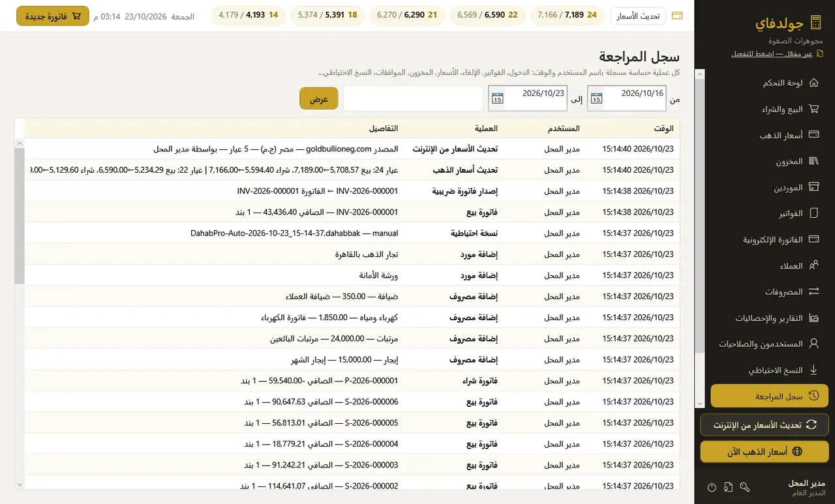The image size is (835, 504).
Task: Open calendar for the من date 2026/10/16
Action: tap(596, 98)
